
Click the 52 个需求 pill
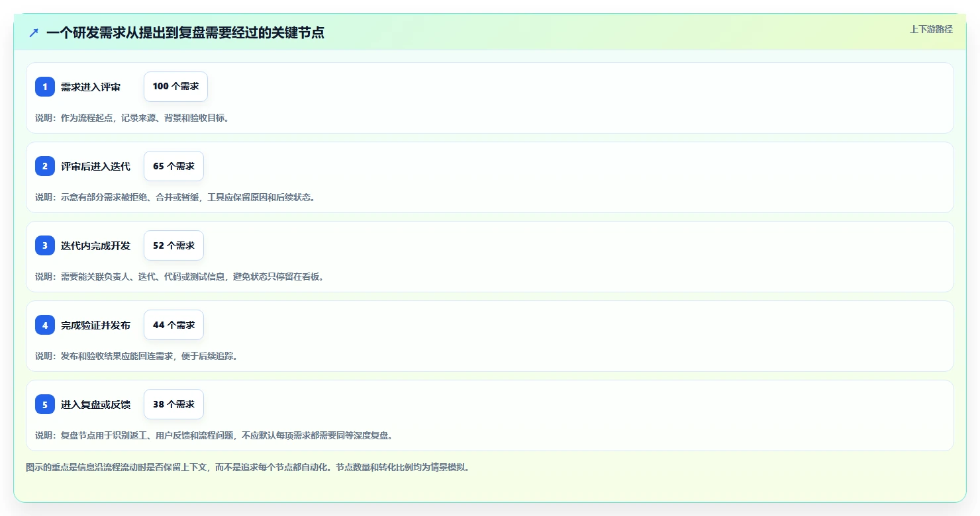[x=173, y=245]
